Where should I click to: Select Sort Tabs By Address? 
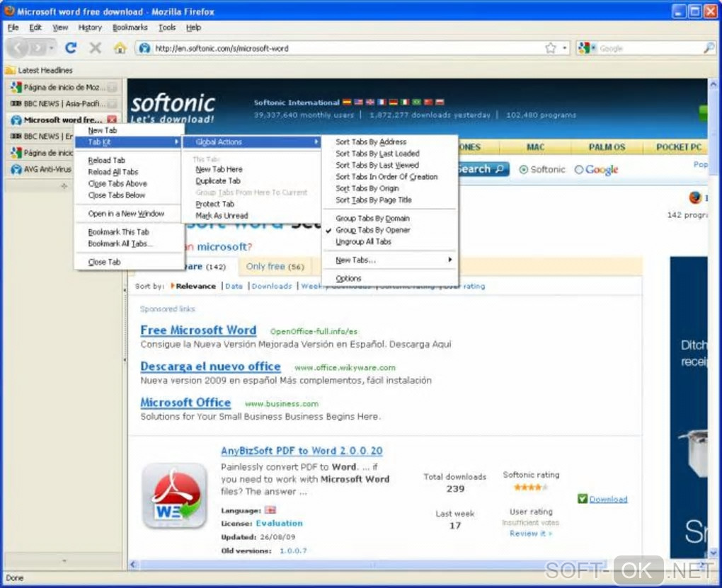[x=391, y=142]
